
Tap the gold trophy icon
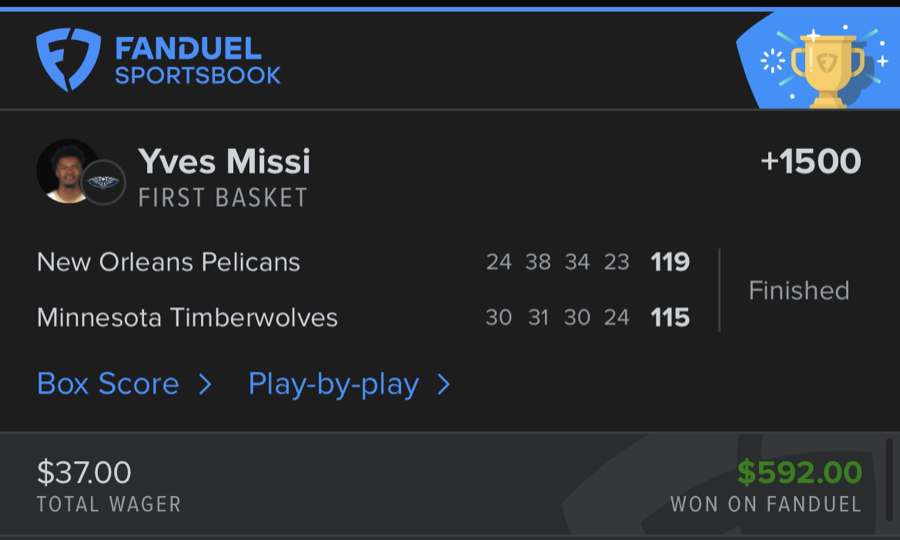(x=826, y=68)
